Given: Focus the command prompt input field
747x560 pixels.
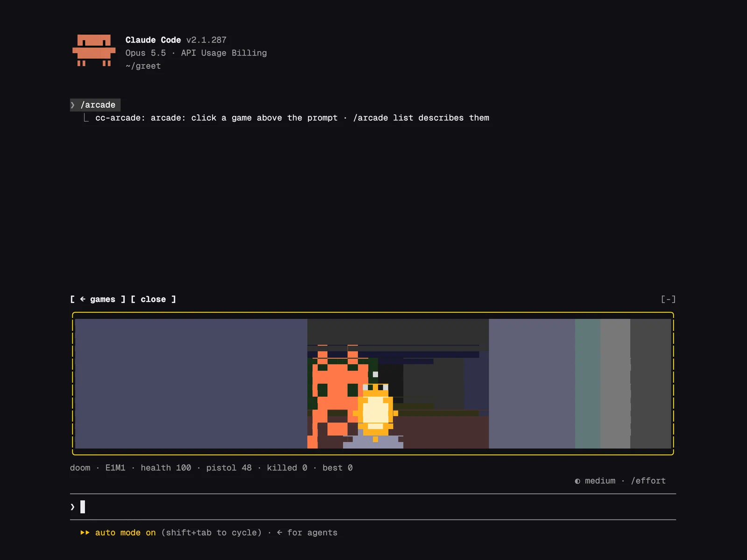Looking at the screenshot, I should (373, 507).
